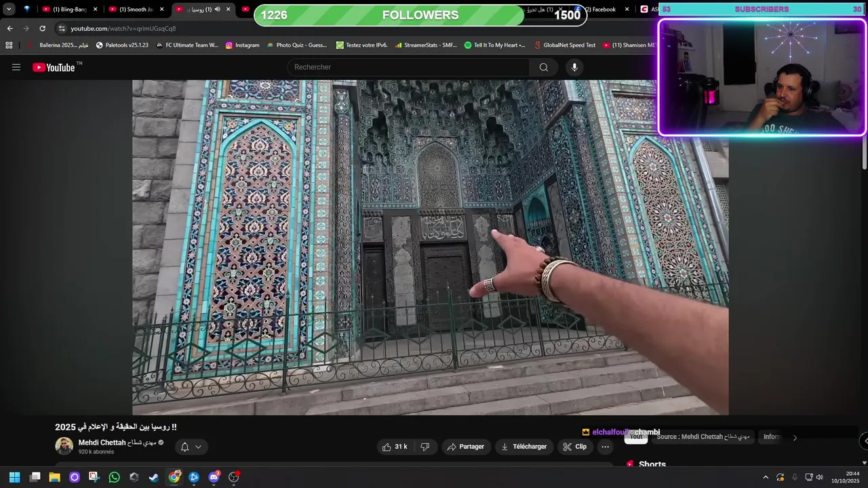Close the Smooth Jazz tab

coord(161,9)
